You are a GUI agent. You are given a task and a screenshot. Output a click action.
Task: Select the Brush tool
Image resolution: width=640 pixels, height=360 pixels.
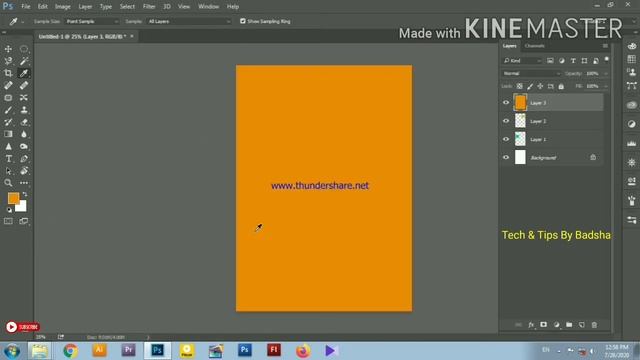point(8,110)
